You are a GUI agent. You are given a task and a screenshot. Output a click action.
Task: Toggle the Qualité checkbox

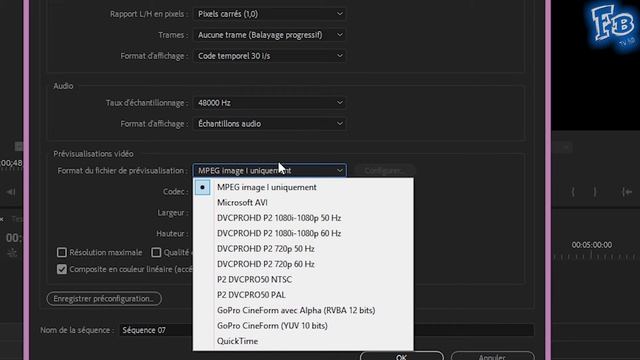pyautogui.click(x=156, y=253)
